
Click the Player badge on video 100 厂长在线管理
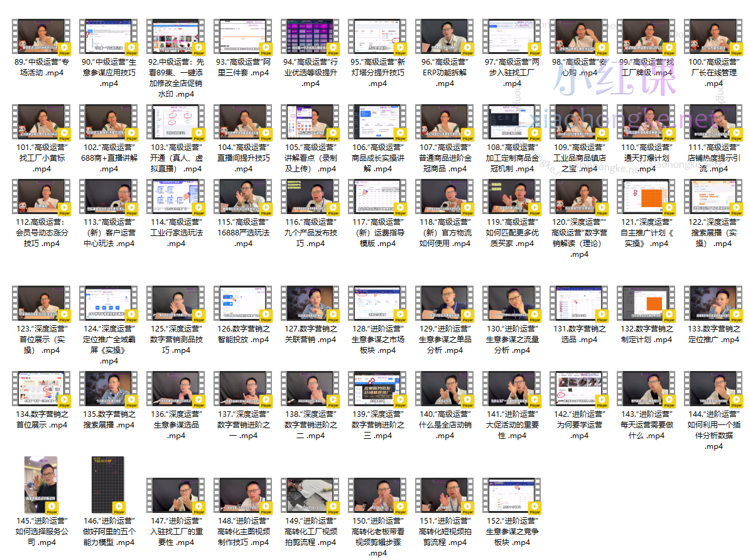coord(735,48)
